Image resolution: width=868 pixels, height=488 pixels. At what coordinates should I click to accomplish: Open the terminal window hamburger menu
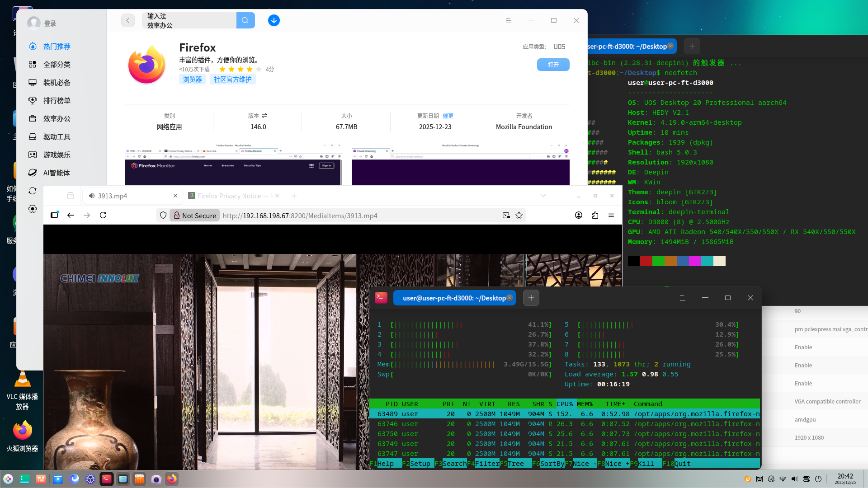(x=683, y=298)
